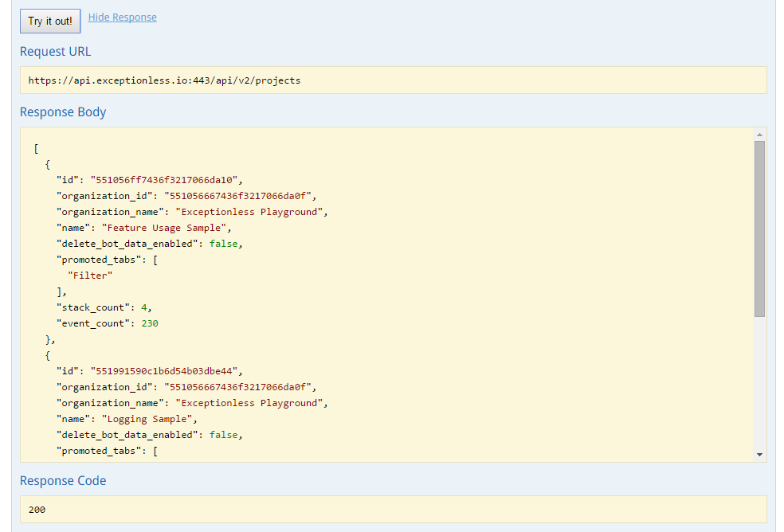Viewport: 784px width, 532px height.
Task: Grab the response body scrollbar thumb
Action: (759, 229)
